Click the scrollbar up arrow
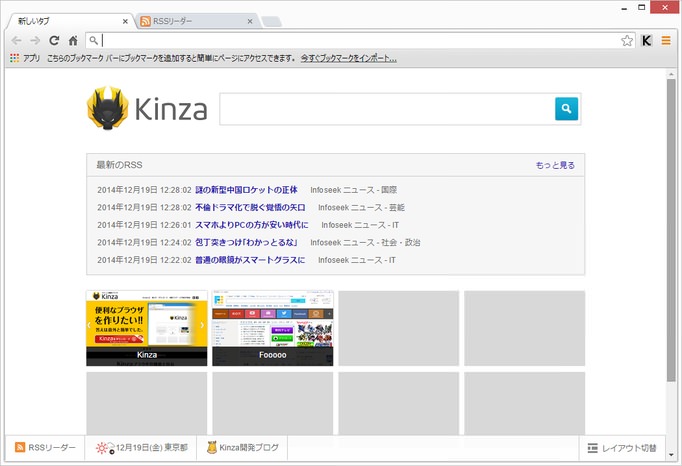 [x=671, y=74]
